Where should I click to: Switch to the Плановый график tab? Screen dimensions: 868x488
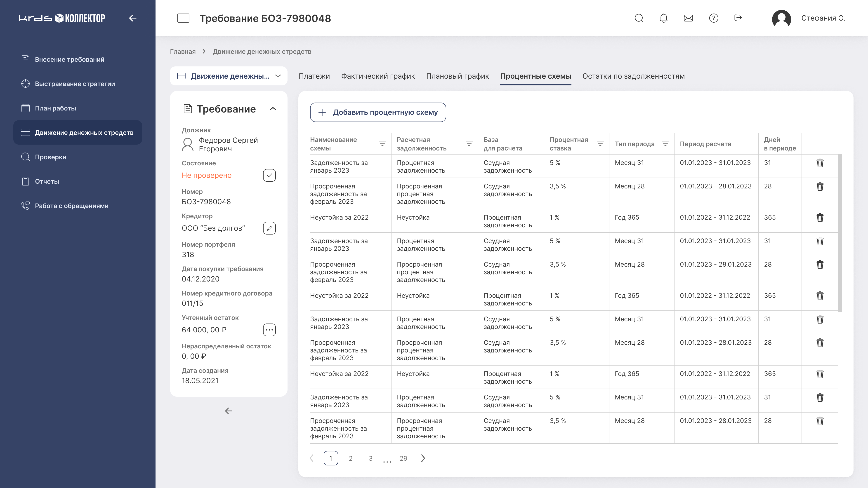pyautogui.click(x=457, y=76)
